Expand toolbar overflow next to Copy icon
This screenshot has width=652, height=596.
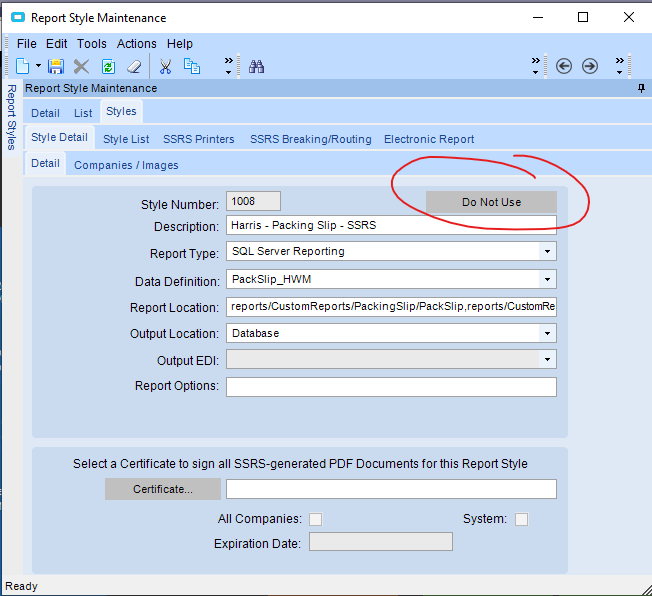click(229, 66)
